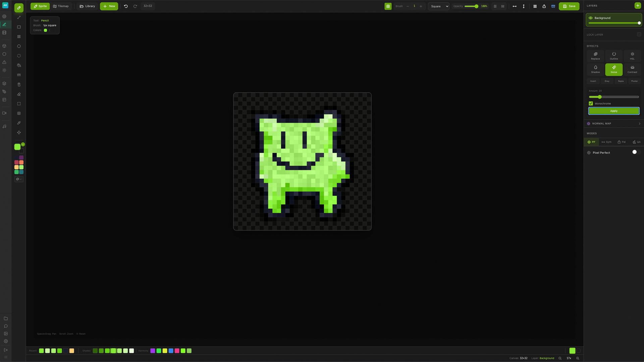Switch to Sym mode
This screenshot has height=362, width=644.
point(606,142)
